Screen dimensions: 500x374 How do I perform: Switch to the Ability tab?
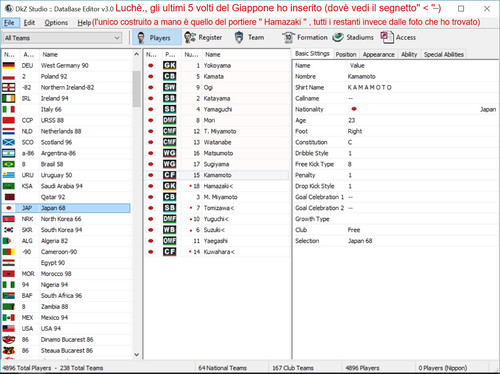click(409, 54)
